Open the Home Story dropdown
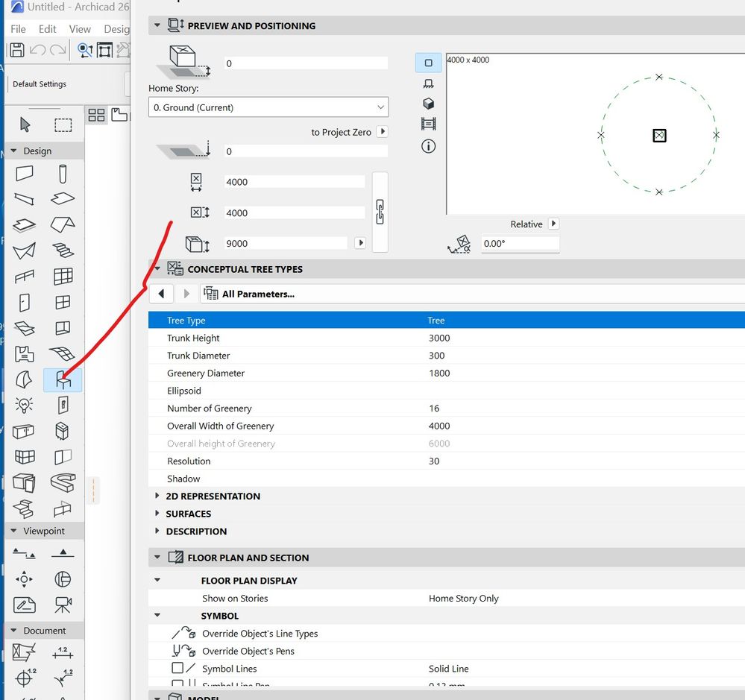This screenshot has width=745, height=700. (268, 107)
